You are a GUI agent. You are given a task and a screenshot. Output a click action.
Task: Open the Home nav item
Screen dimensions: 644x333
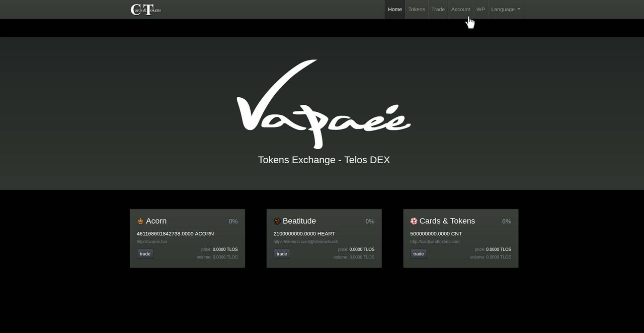click(x=395, y=9)
